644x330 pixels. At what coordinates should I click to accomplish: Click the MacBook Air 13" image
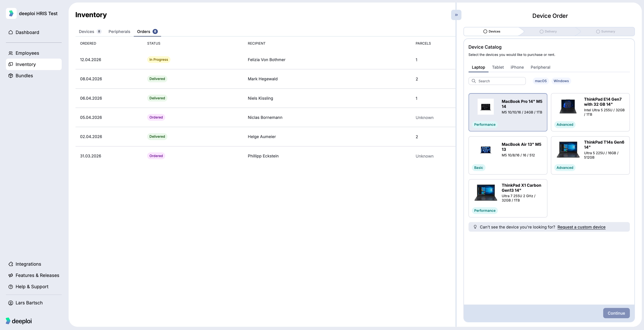coord(486,150)
